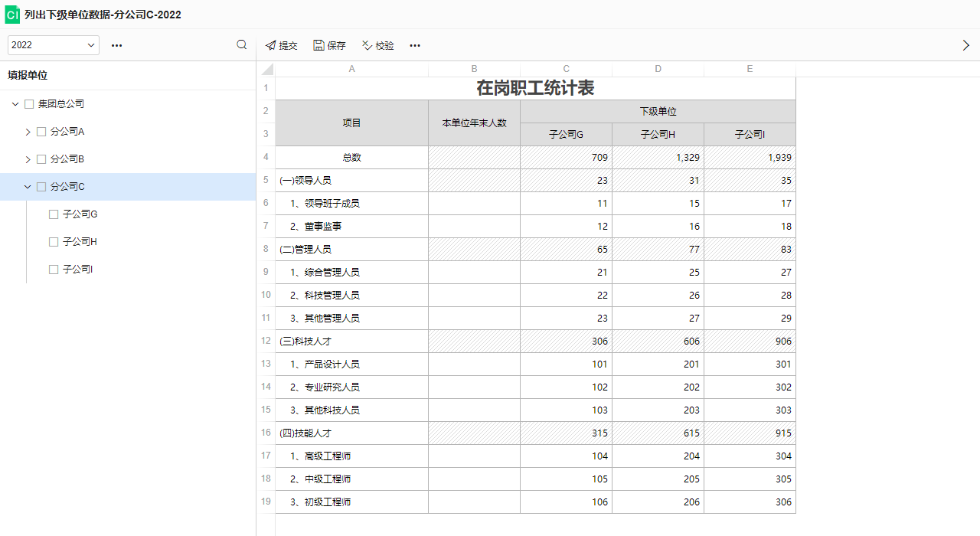Click the 校验 validate icon
This screenshot has height=536, width=980.
click(x=367, y=45)
